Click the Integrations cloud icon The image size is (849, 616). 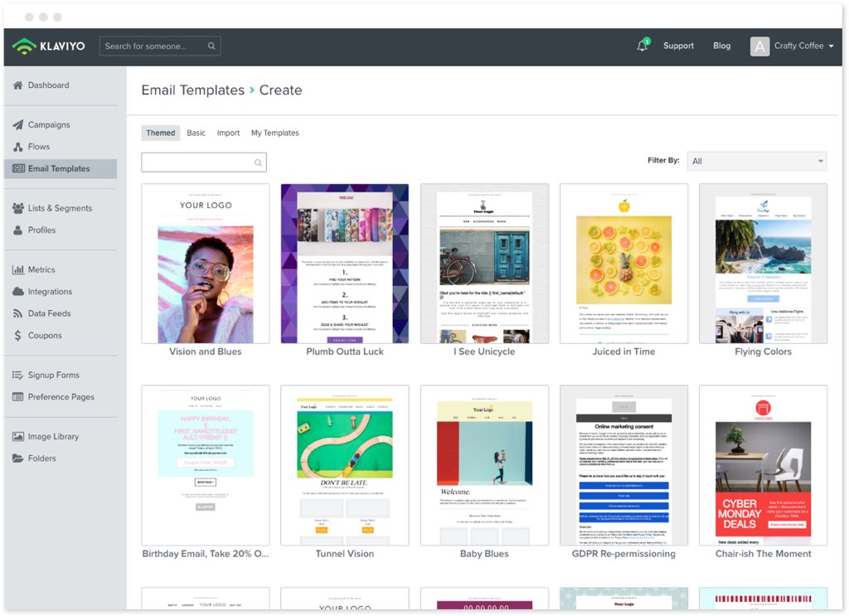click(x=18, y=291)
